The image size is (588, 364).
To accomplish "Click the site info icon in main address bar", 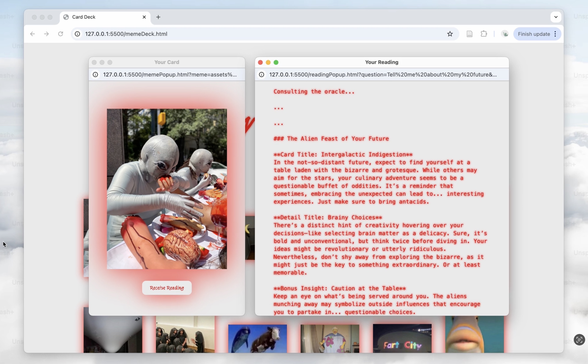I will tap(77, 34).
